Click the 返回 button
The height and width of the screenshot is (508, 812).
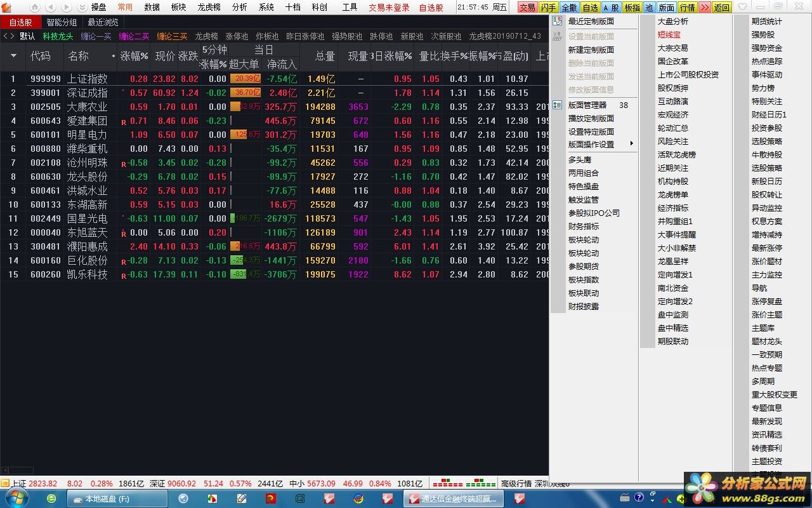[x=722, y=8]
